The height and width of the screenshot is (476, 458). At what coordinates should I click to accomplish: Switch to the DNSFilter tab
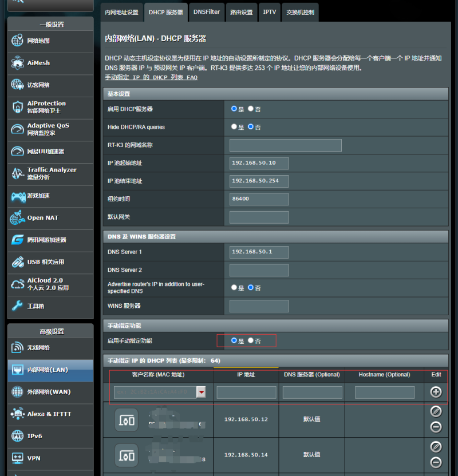click(206, 12)
